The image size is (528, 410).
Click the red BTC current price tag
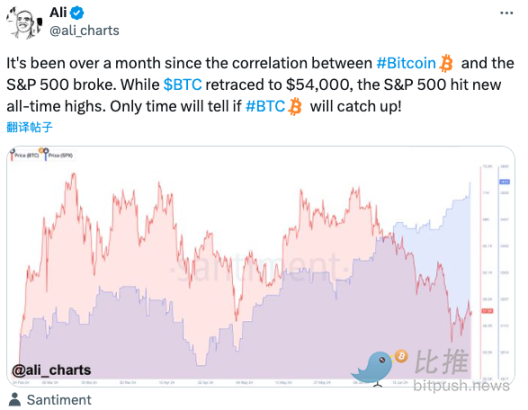pyautogui.click(x=487, y=311)
